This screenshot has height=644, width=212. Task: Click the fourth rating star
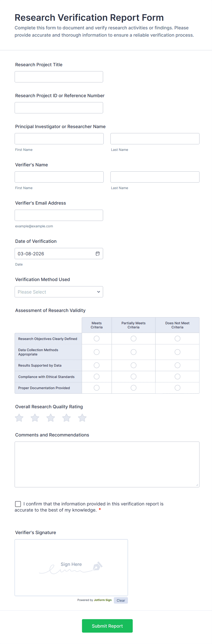point(67,418)
